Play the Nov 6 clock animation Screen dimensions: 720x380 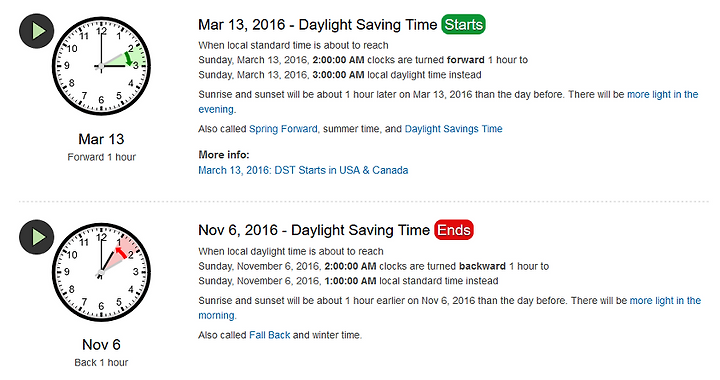click(x=37, y=237)
